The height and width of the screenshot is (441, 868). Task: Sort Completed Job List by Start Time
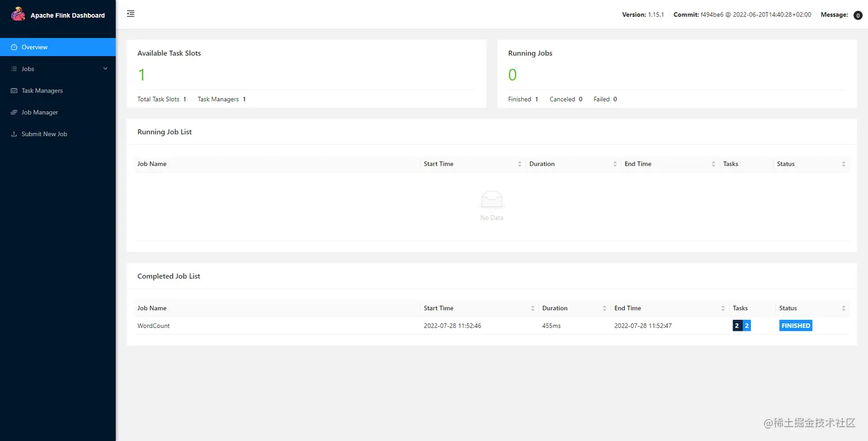pos(533,308)
